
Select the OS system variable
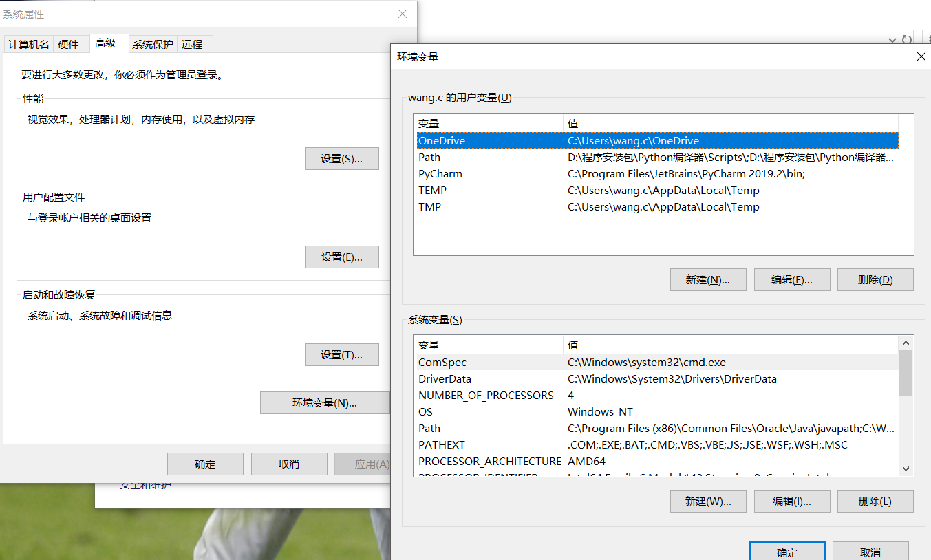[657, 411]
